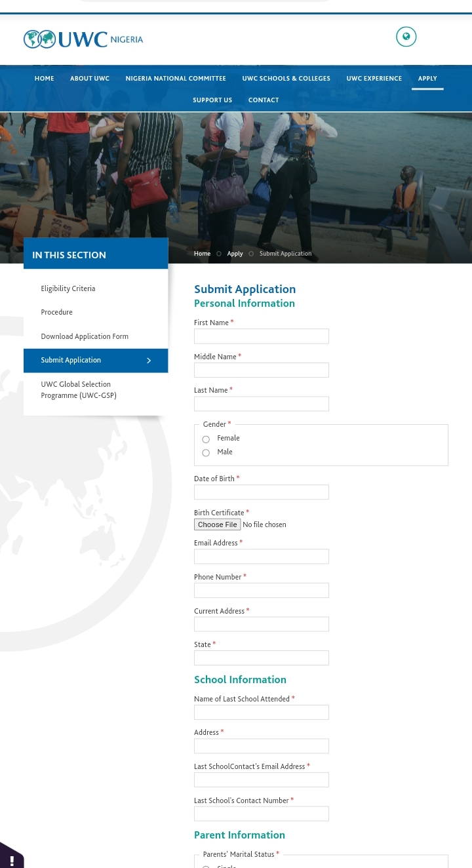Click the Submit Application heading
The width and height of the screenshot is (472, 868).
[245, 289]
